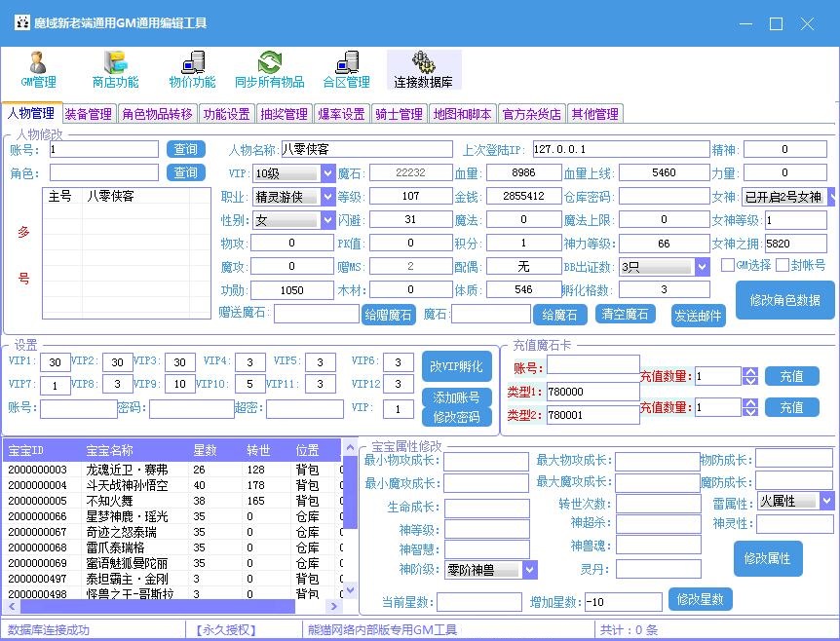840x641 pixels.
Task: Open the 雷属性 dropdown showing 火属性
Action: [x=825, y=500]
